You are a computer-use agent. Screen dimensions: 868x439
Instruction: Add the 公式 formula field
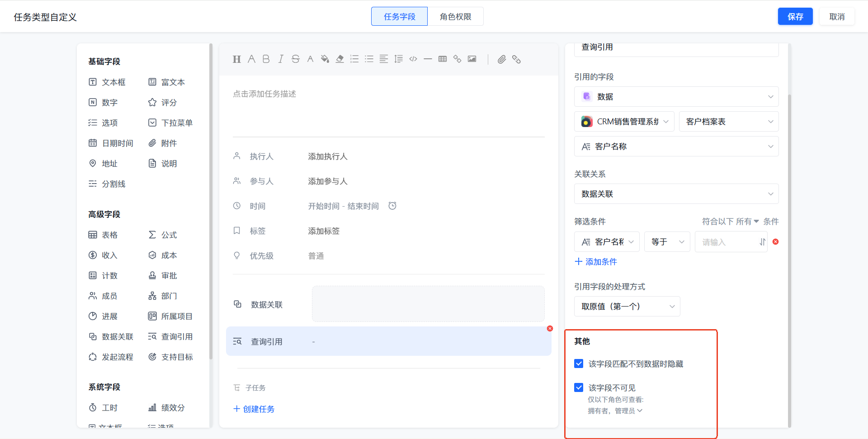pyautogui.click(x=163, y=235)
